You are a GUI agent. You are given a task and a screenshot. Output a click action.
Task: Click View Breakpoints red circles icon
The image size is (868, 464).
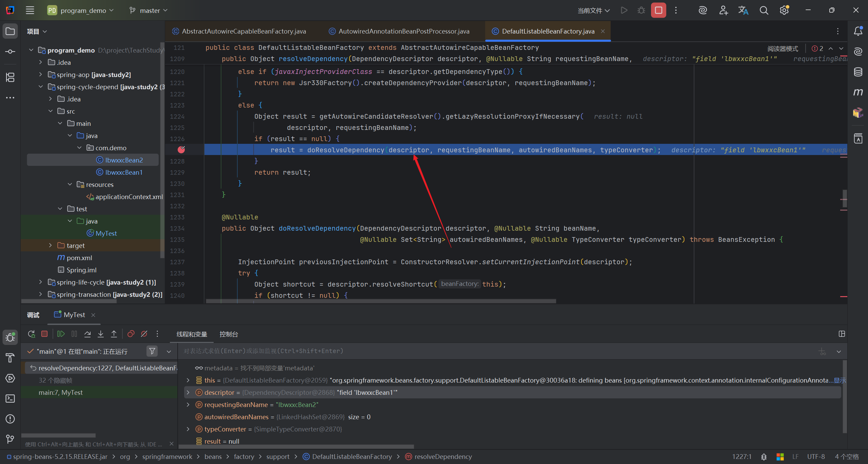click(x=131, y=334)
